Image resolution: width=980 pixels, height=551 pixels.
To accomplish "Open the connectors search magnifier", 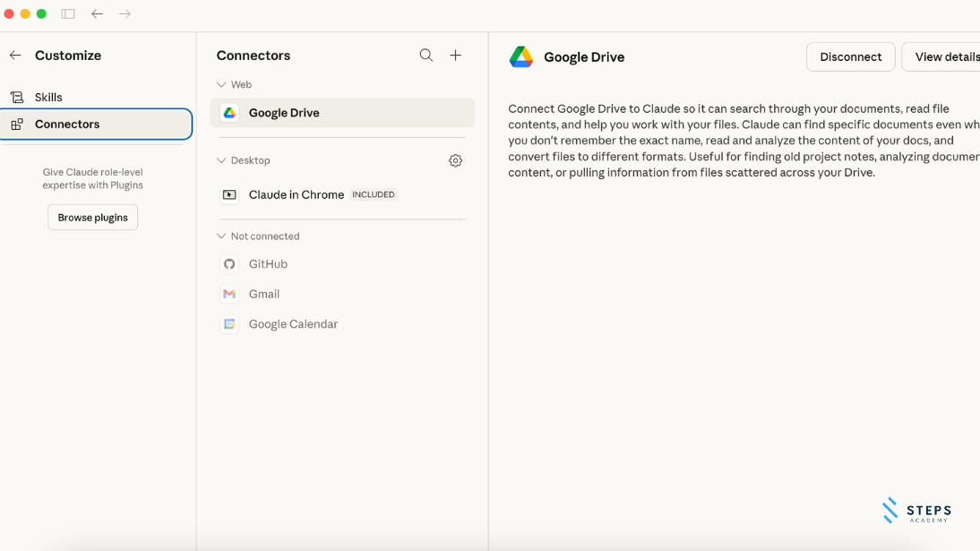I will click(426, 56).
